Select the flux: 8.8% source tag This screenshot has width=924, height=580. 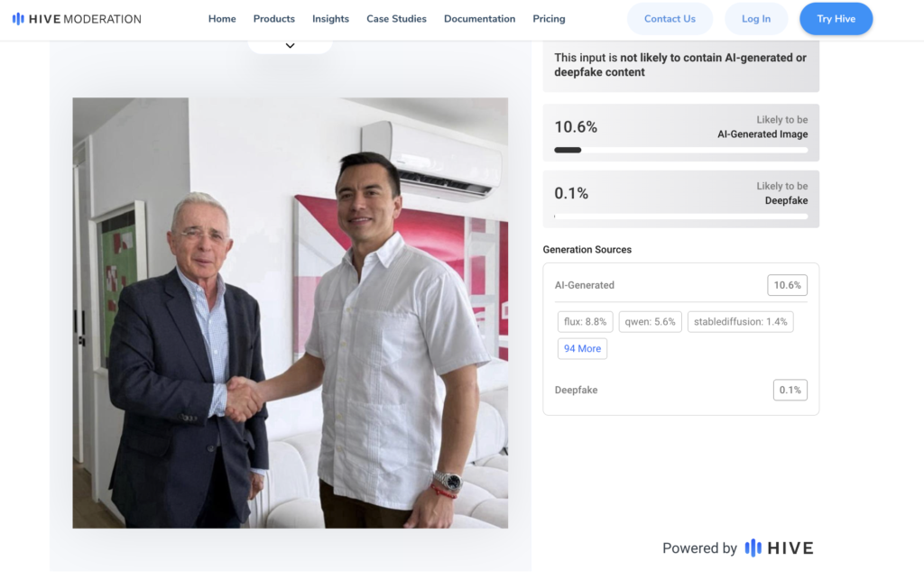(x=585, y=322)
